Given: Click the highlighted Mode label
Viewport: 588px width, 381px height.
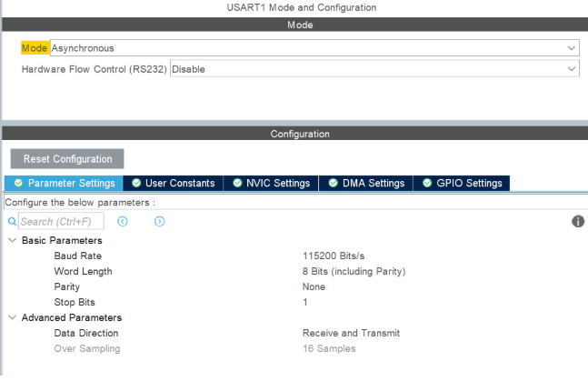Looking at the screenshot, I should pos(35,48).
